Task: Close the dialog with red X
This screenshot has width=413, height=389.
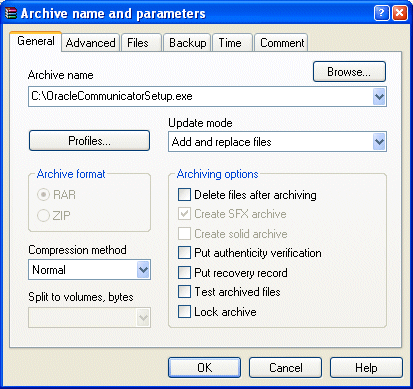Action: click(x=399, y=13)
